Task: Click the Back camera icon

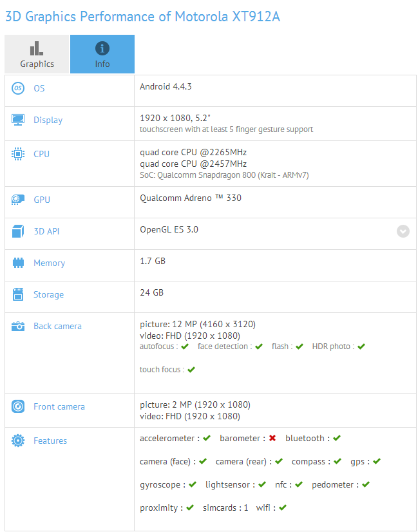Action: (x=18, y=326)
